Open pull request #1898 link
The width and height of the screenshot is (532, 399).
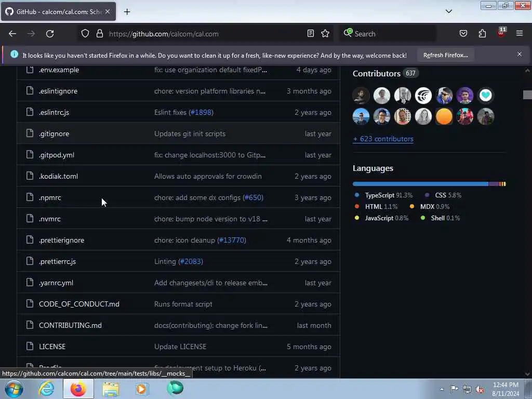point(202,112)
